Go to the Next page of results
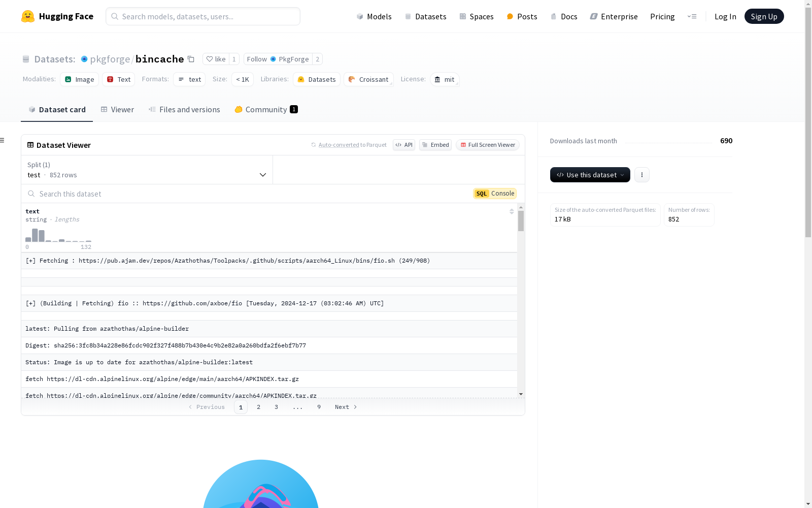 click(346, 407)
